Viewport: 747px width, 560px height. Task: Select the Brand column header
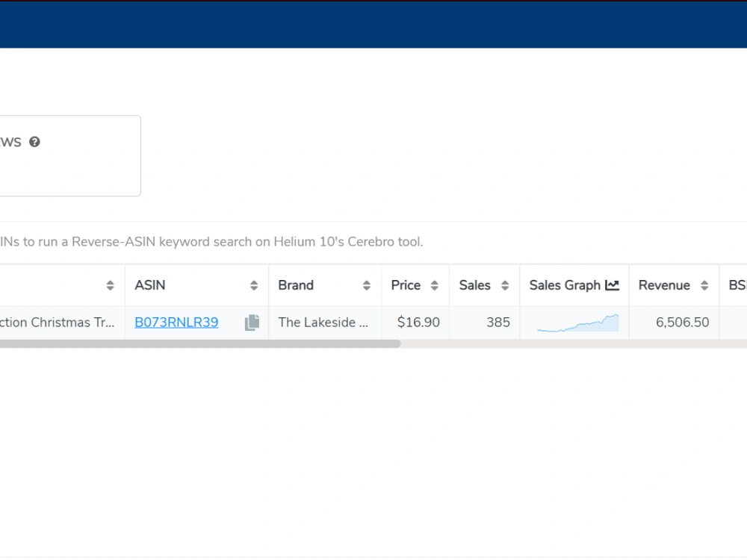click(x=325, y=285)
